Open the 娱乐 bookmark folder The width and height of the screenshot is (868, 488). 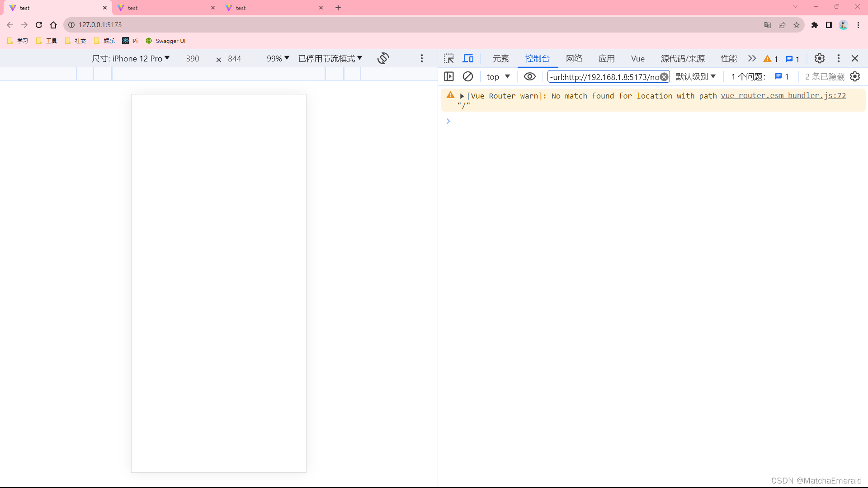point(104,41)
